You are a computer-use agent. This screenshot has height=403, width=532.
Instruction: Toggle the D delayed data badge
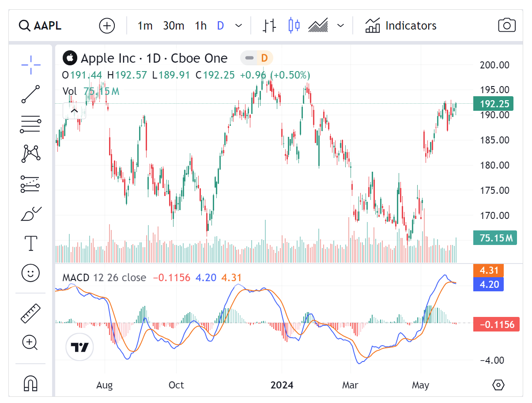point(264,58)
